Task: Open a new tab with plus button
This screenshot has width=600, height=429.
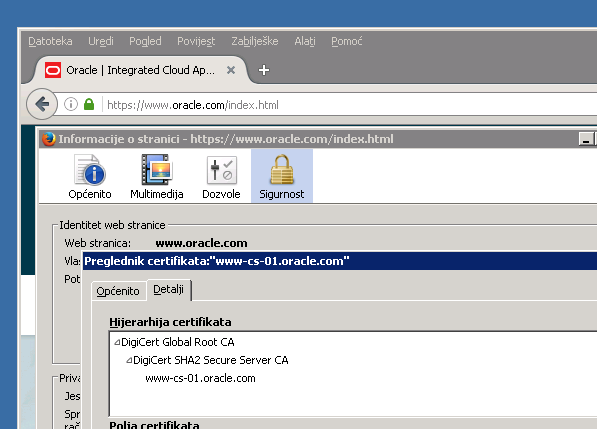Action: [x=264, y=70]
